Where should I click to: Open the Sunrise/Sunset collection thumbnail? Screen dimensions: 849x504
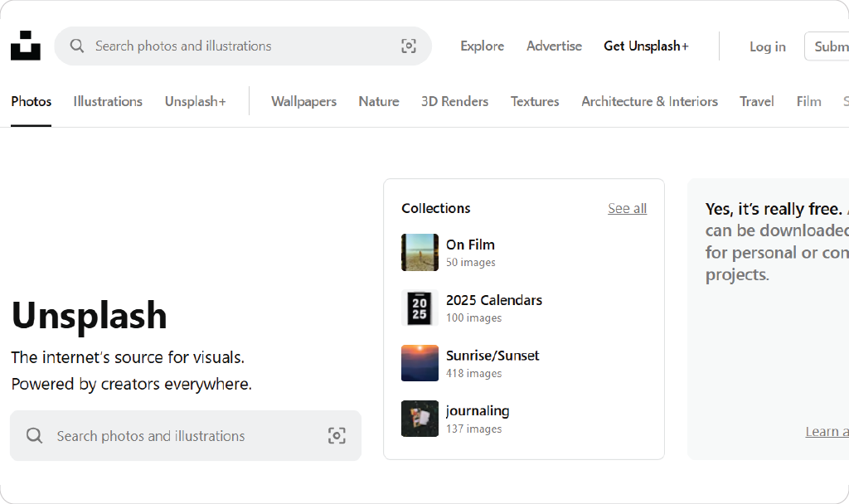[420, 363]
